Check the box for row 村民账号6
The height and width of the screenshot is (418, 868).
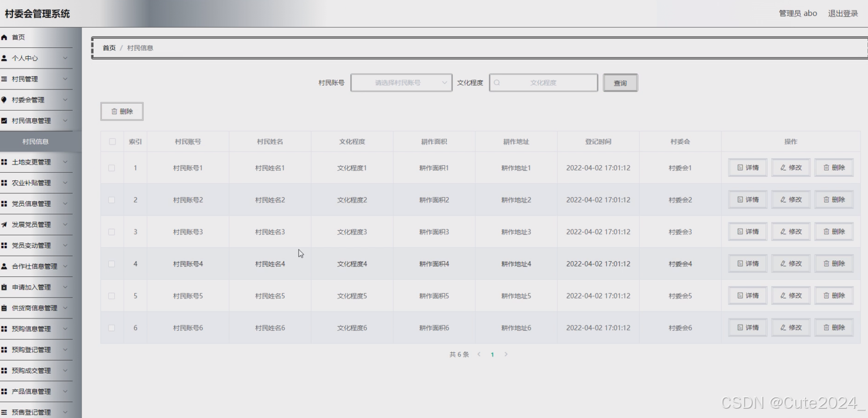112,328
